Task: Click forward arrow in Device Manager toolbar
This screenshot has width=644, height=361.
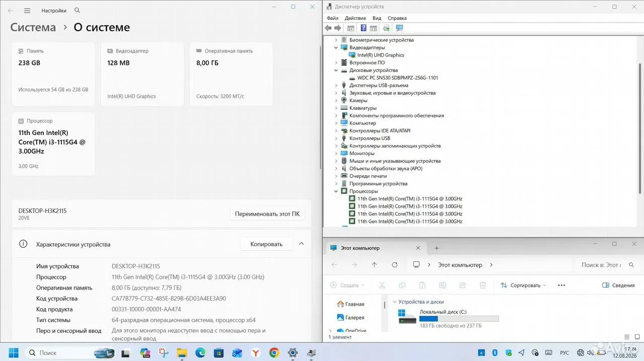Action: click(338, 28)
